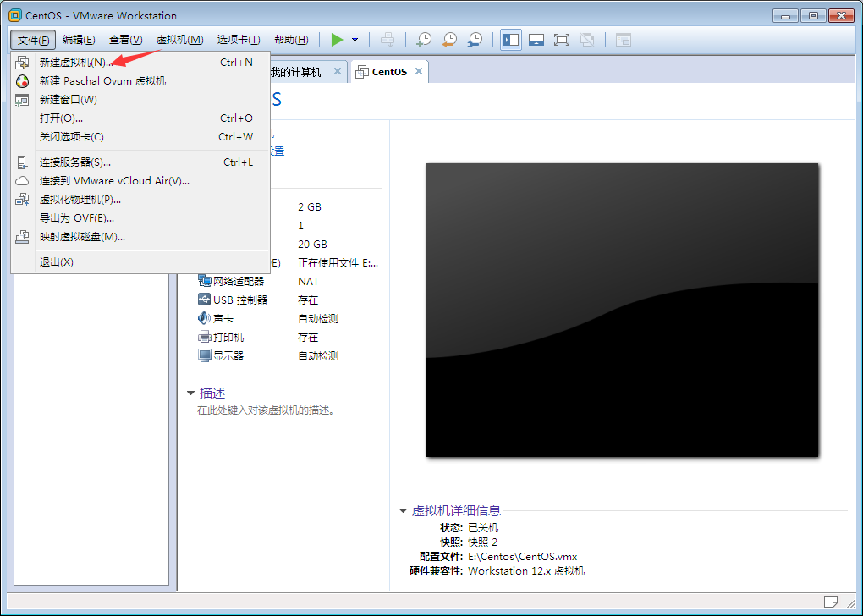Open the 编辑(E) menu
The width and height of the screenshot is (863, 616).
pyautogui.click(x=79, y=40)
